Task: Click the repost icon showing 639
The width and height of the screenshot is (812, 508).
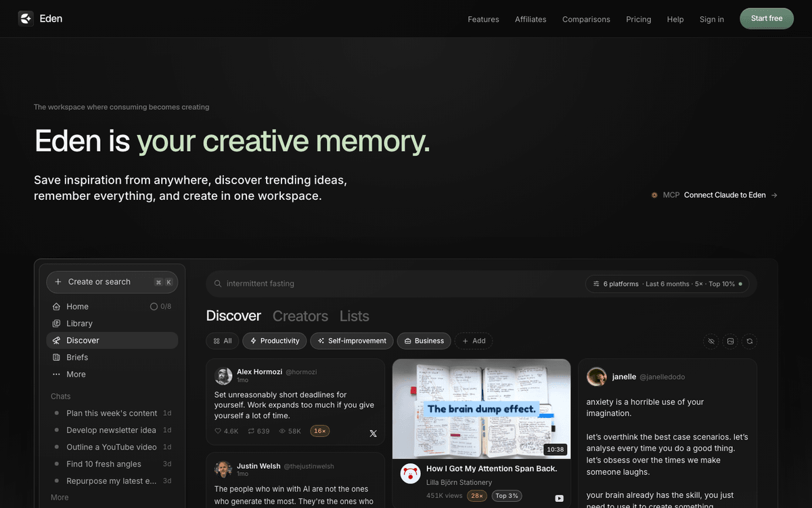Action: 251,431
